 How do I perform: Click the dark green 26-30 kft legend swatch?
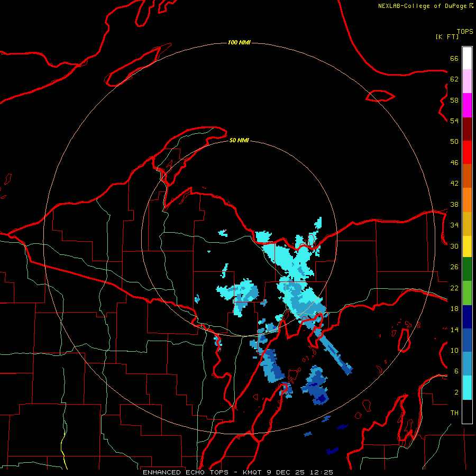467,269
